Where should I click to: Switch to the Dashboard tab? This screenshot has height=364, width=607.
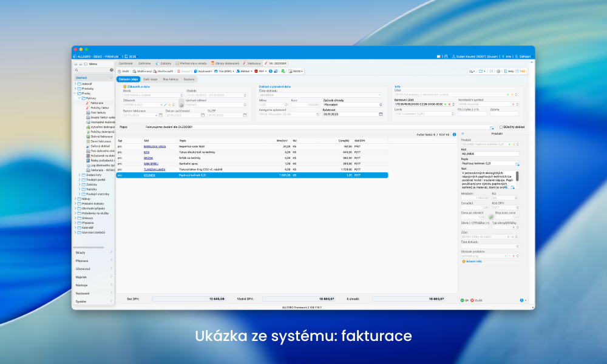(x=126, y=64)
